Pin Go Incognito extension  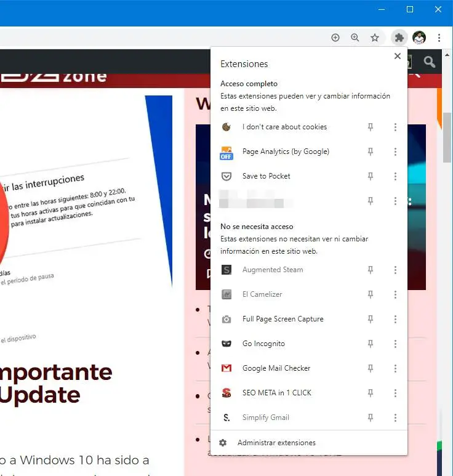tap(370, 344)
